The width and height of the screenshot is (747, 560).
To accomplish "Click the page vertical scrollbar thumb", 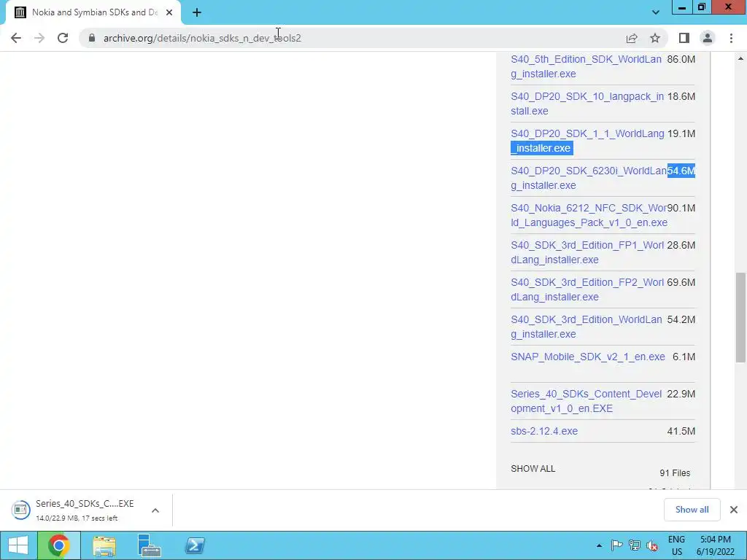I will click(x=740, y=318).
